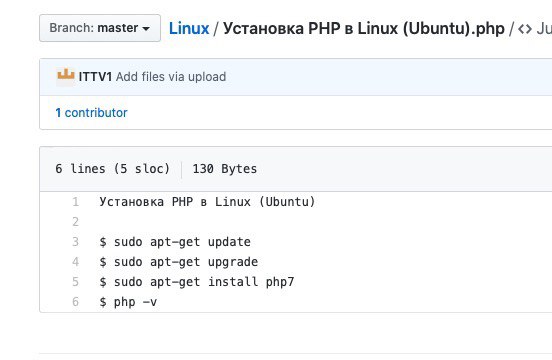Select line number 5 in the gutter

coord(75,282)
